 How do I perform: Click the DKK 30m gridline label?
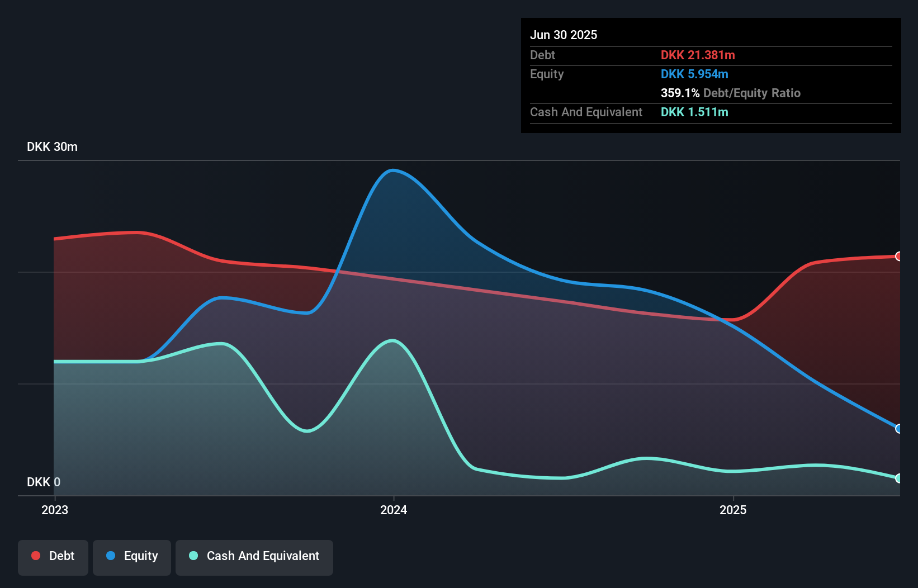point(51,146)
